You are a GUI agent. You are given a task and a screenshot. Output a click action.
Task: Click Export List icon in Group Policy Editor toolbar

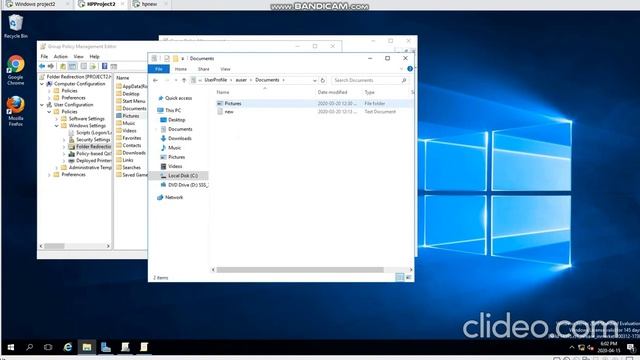pos(93,66)
